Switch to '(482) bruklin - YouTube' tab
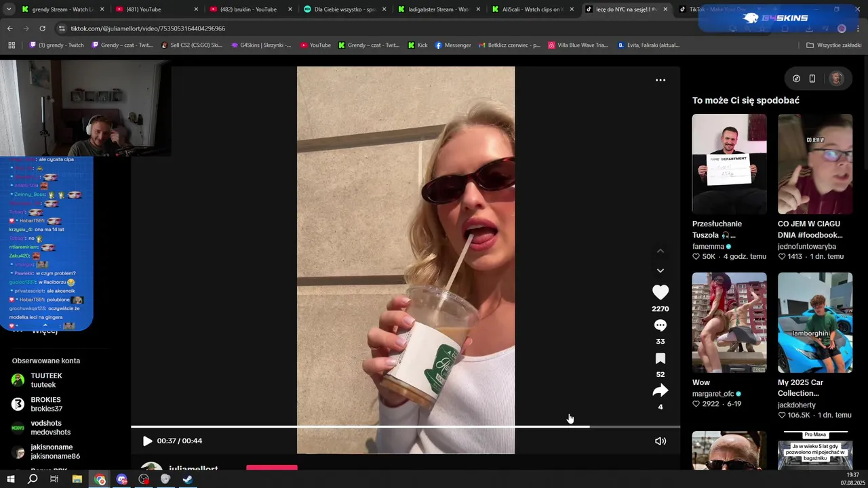The image size is (868, 488). point(250,9)
